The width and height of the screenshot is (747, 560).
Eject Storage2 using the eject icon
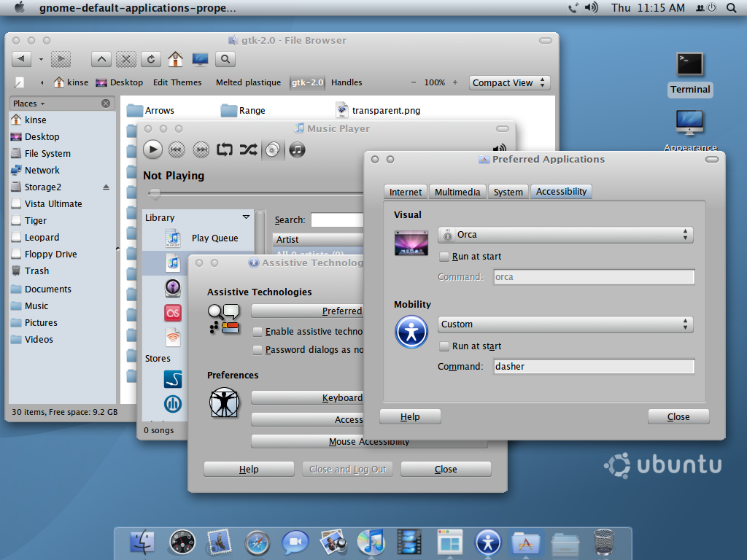click(106, 187)
